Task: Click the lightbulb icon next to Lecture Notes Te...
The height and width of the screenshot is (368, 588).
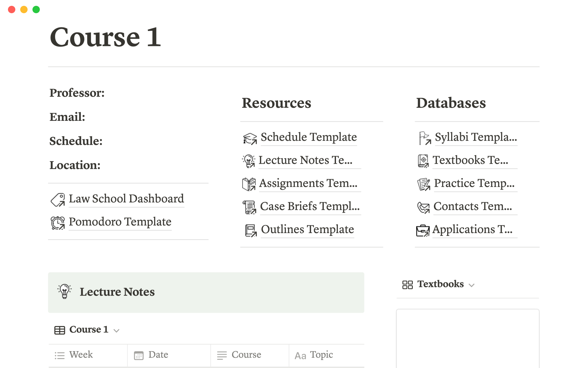Action: tap(249, 161)
